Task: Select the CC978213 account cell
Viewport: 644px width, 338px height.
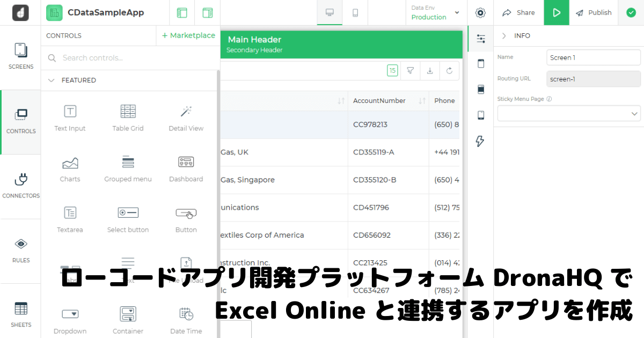Action: point(389,124)
